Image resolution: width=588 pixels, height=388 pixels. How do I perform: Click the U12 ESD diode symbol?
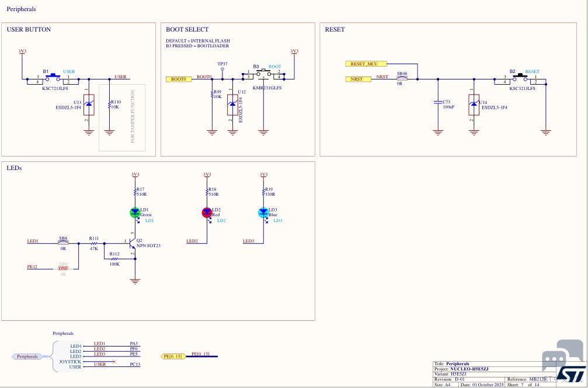[x=232, y=105]
